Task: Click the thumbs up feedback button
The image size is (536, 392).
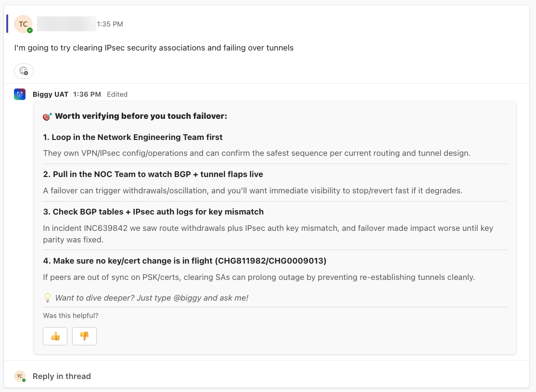Action: pyautogui.click(x=55, y=336)
